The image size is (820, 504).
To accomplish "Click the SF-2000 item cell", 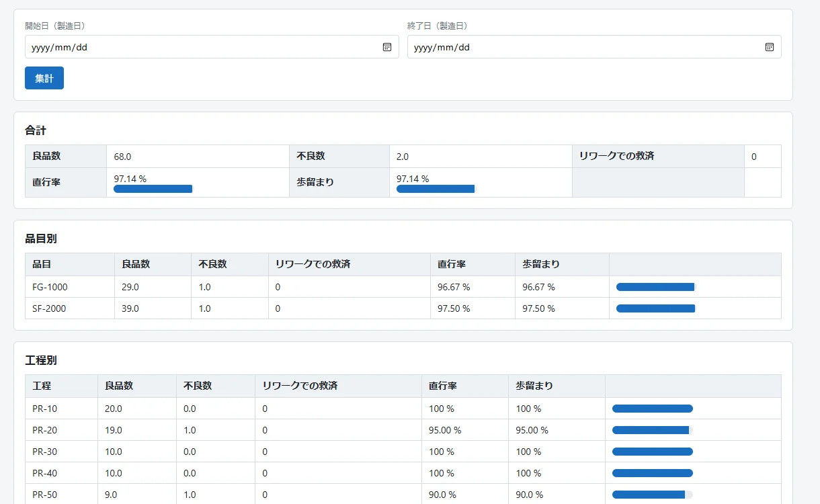I will click(x=70, y=308).
